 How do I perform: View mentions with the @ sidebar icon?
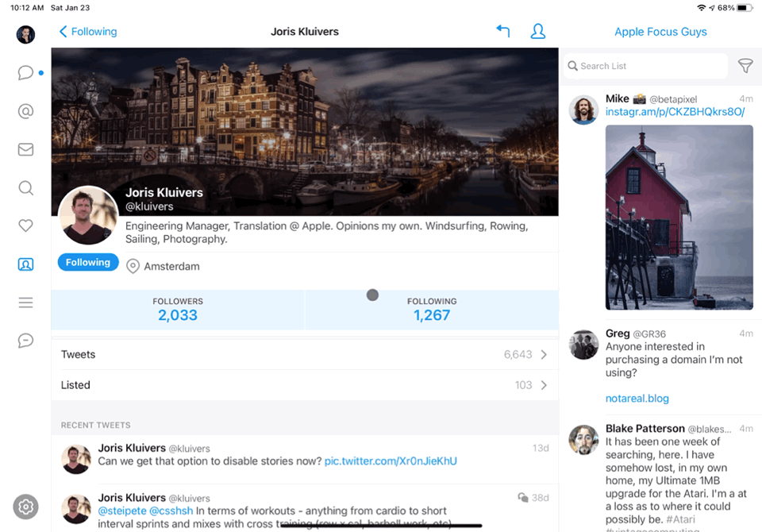[25, 111]
